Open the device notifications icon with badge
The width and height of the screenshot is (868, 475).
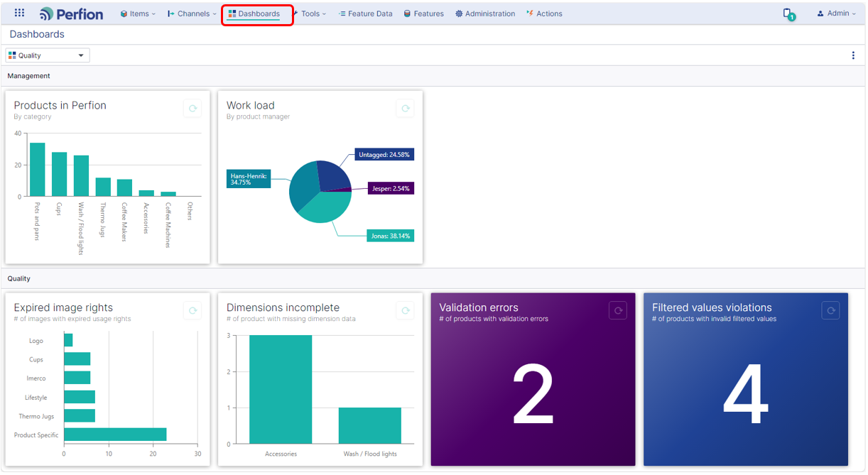pyautogui.click(x=788, y=14)
